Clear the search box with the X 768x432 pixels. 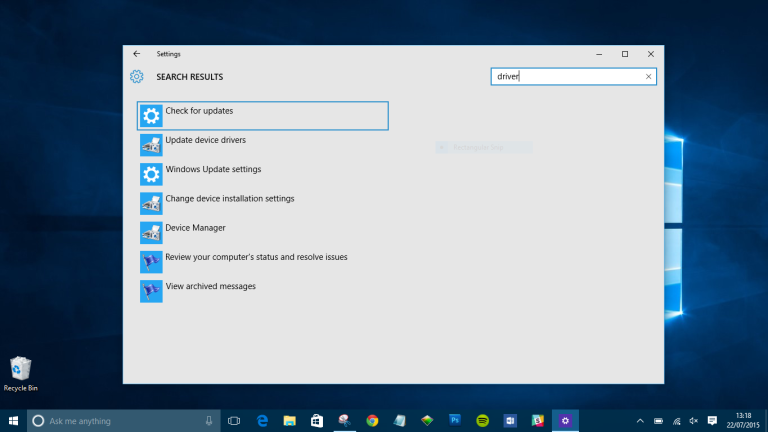click(x=648, y=76)
